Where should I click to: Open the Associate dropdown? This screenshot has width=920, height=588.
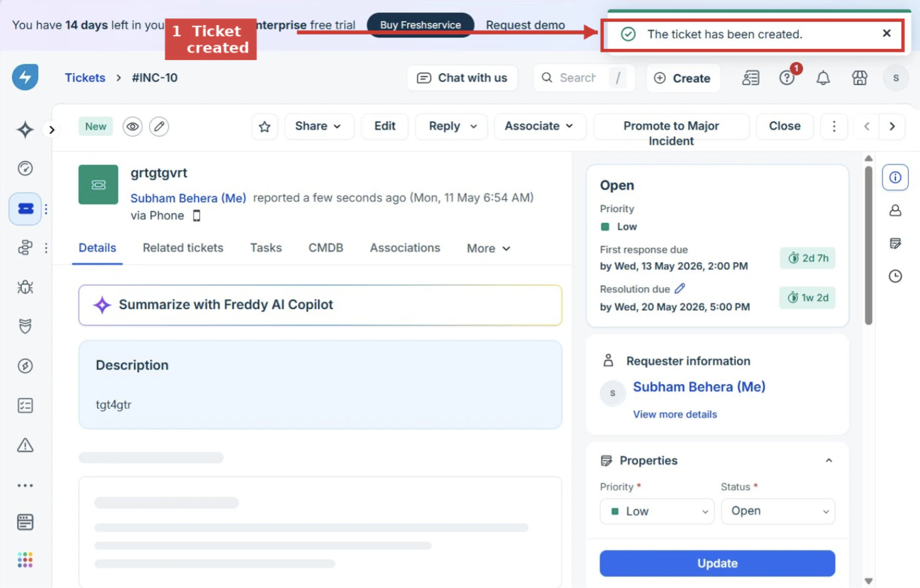point(540,126)
